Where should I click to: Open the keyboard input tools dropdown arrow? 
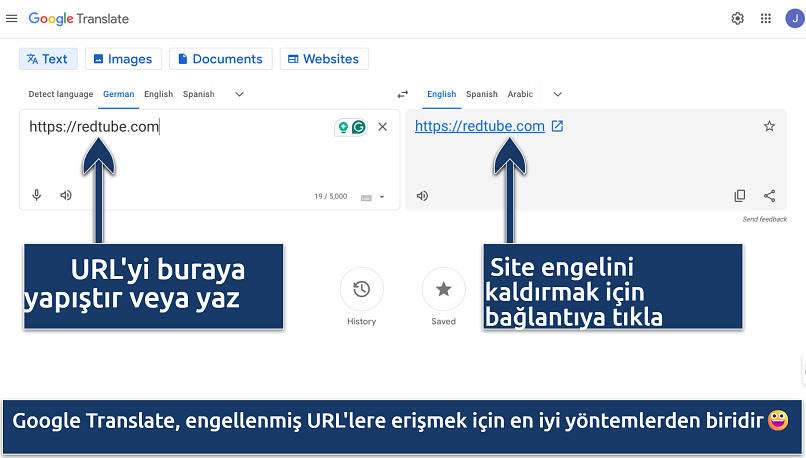coord(382,197)
